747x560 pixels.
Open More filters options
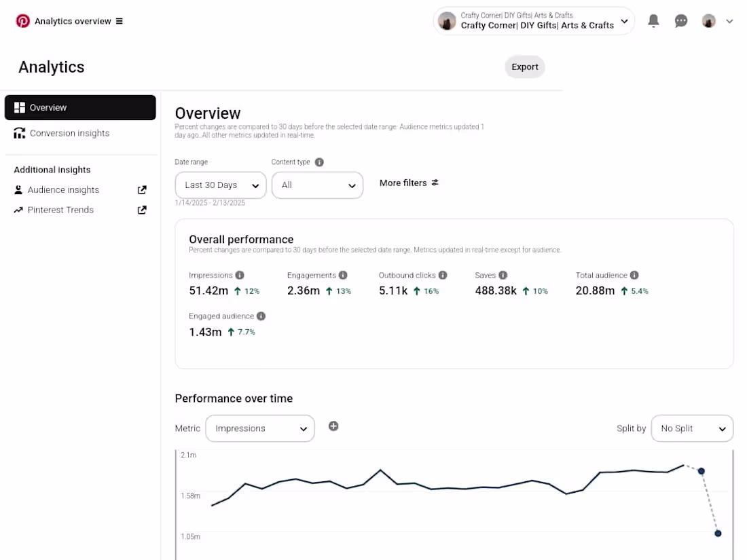pos(409,183)
